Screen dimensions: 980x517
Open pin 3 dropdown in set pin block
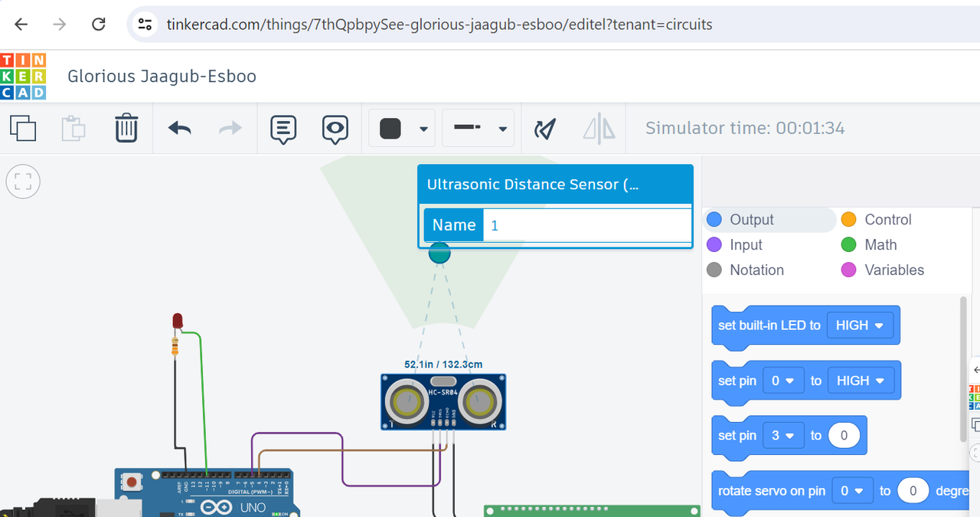(x=783, y=436)
